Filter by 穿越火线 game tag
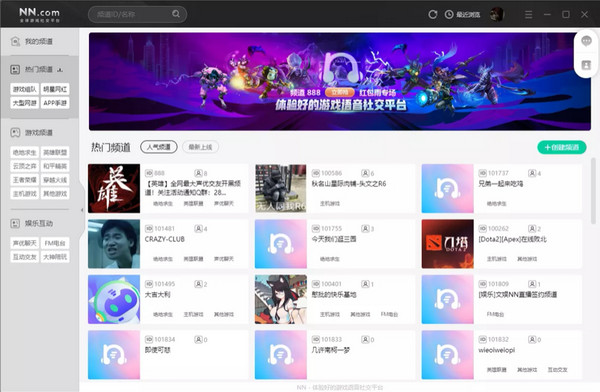The width and height of the screenshot is (600, 392). [55, 180]
